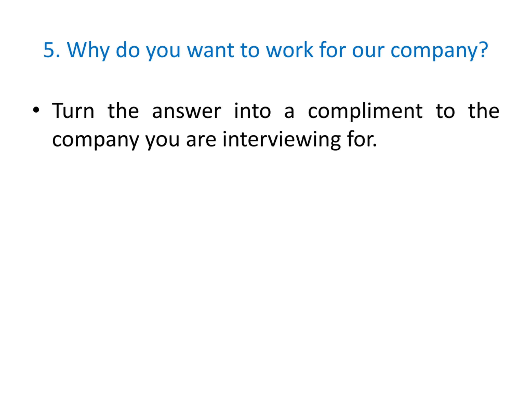Click the word "do" in the heading
The image size is (532, 399).
tap(128, 50)
